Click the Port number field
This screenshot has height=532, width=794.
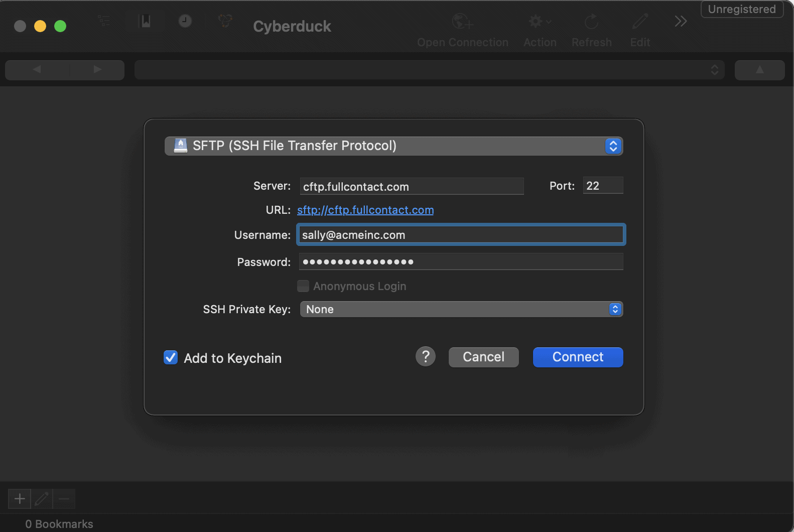click(x=602, y=186)
